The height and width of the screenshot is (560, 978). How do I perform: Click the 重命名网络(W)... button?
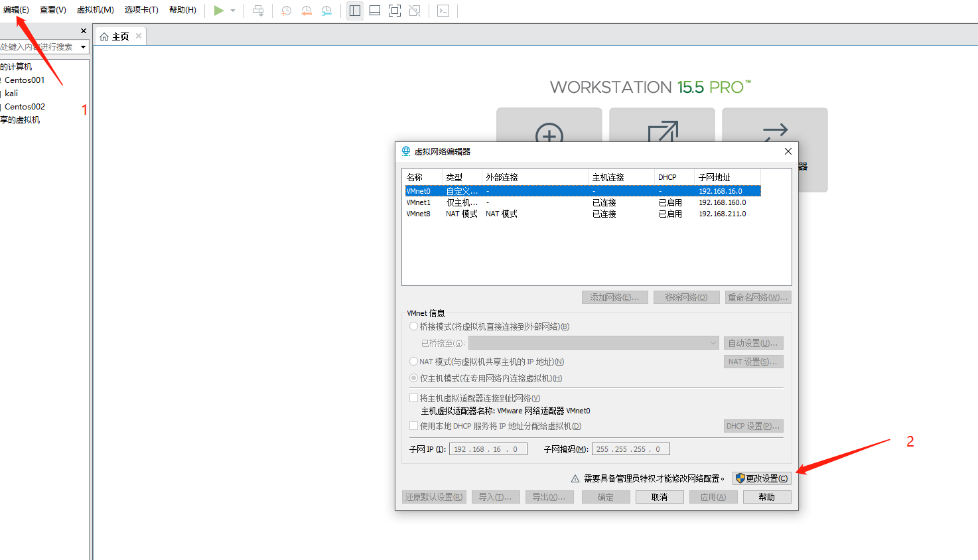[x=758, y=297]
